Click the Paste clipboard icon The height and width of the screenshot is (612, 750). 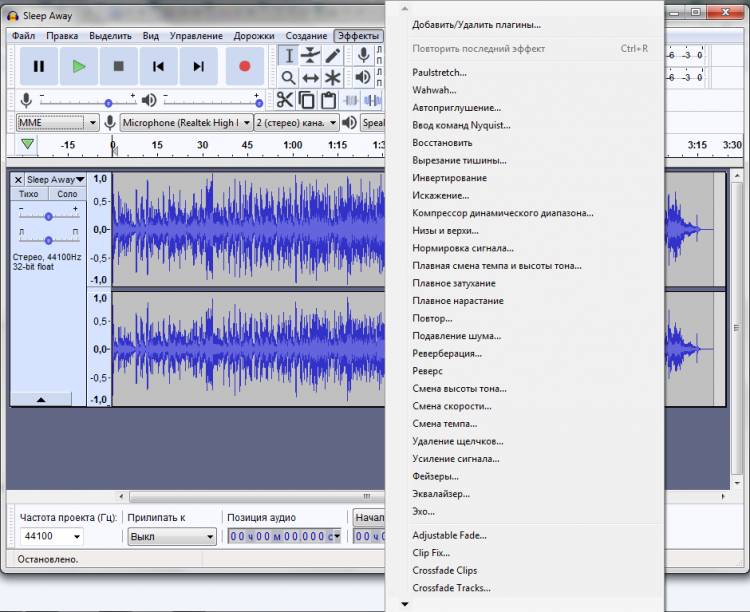[328, 100]
